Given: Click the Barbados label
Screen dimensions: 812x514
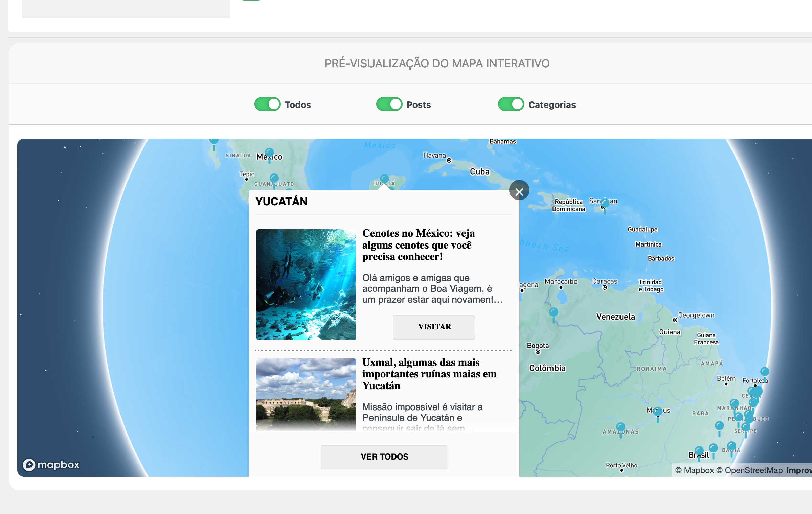Looking at the screenshot, I should point(661,258).
